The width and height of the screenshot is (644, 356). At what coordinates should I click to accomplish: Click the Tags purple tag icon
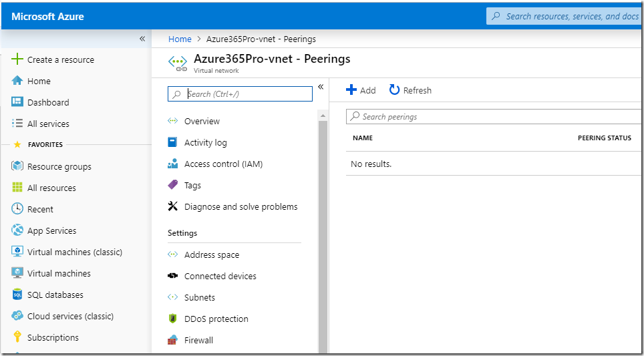coord(173,185)
